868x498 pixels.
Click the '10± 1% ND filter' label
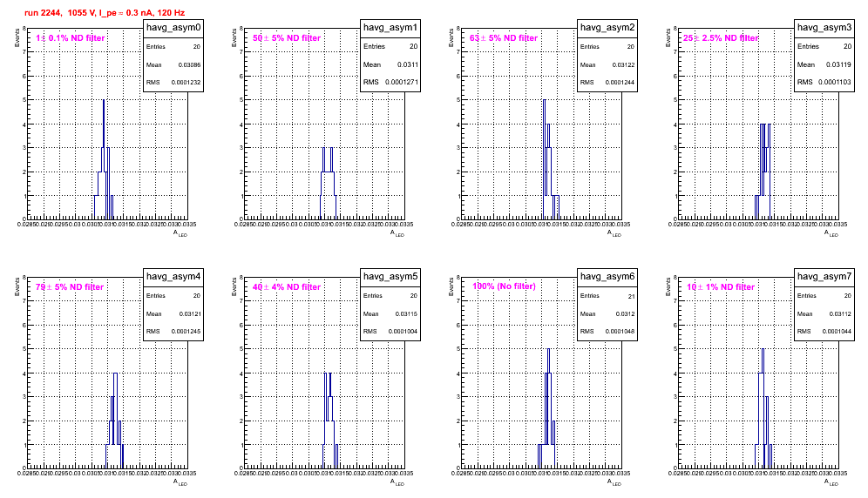click(721, 286)
